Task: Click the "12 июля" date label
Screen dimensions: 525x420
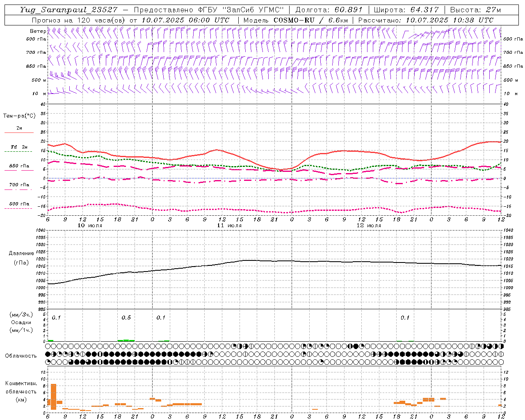Action: point(369,226)
